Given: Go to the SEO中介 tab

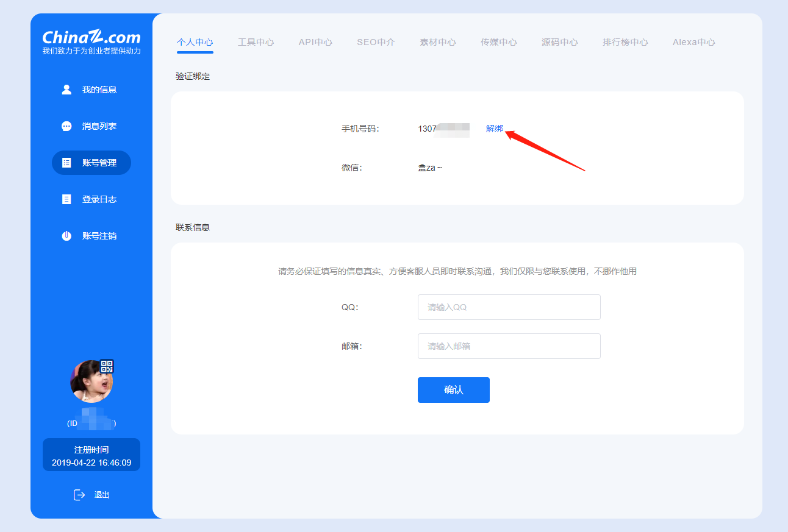Looking at the screenshot, I should (x=376, y=42).
